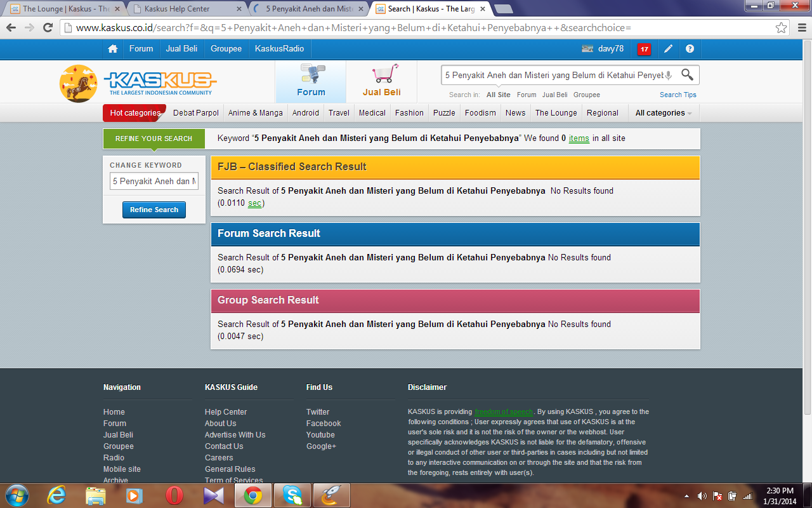Open Forum in the top navigation
Image resolution: width=812 pixels, height=508 pixels.
tap(141, 49)
